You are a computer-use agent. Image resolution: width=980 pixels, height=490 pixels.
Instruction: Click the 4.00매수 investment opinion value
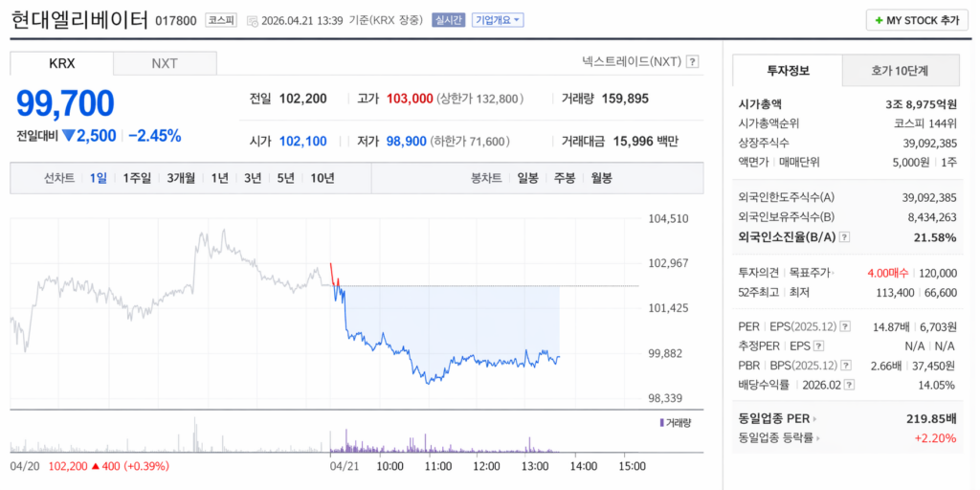click(x=888, y=273)
